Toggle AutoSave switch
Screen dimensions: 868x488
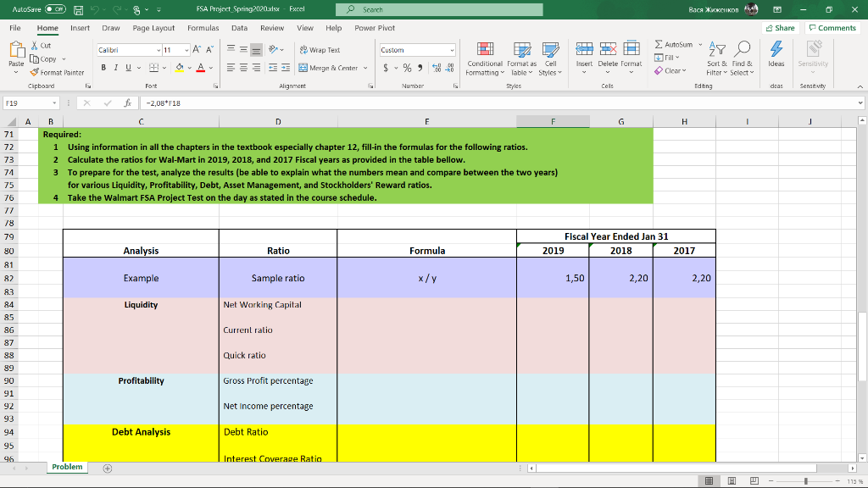point(55,9)
